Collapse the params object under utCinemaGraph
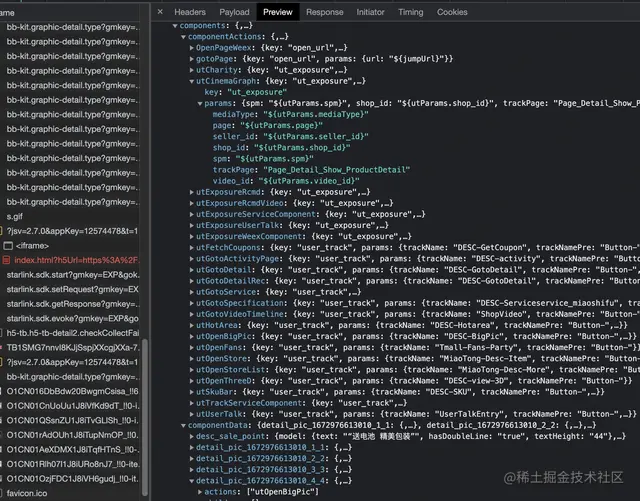Screen dimensions: 640x501 (x=200, y=103)
